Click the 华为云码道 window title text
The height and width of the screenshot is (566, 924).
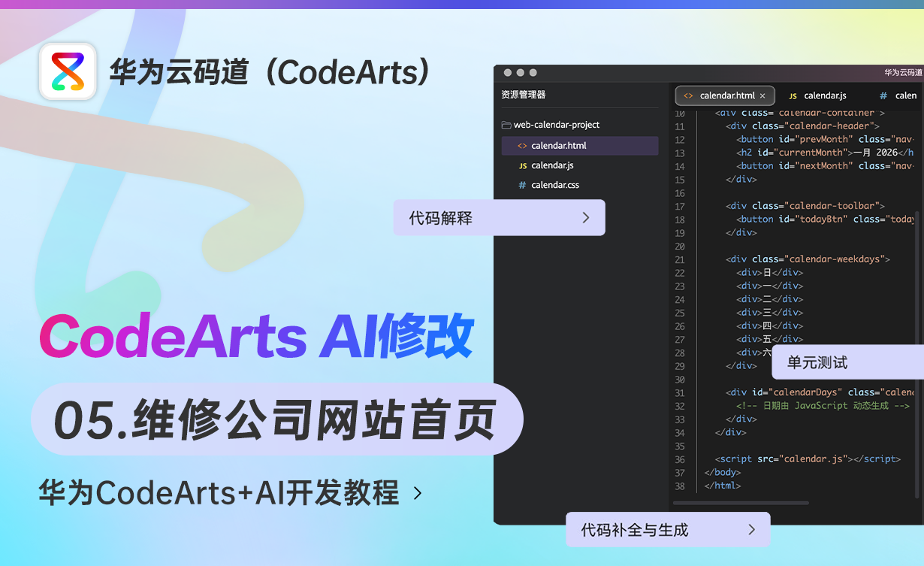pyautogui.click(x=904, y=73)
